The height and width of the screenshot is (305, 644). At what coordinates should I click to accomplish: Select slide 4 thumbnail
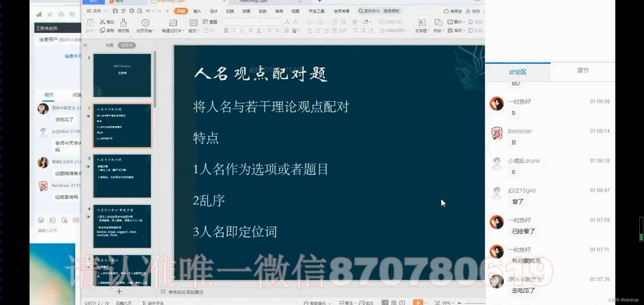(122, 226)
